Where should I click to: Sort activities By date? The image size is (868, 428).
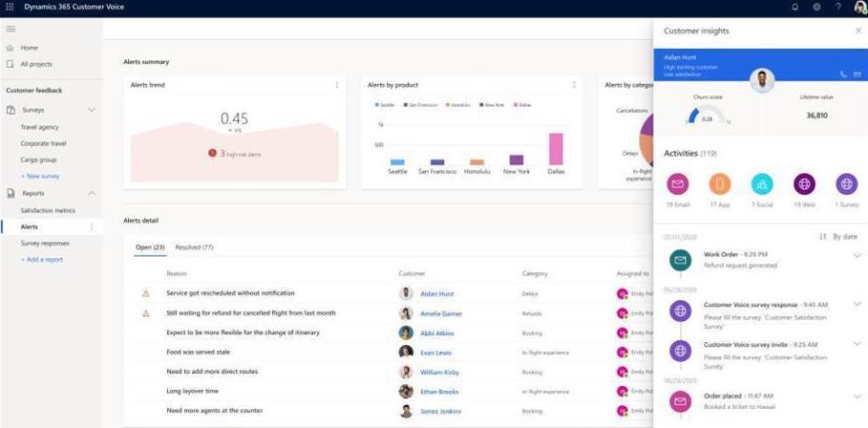coord(838,237)
